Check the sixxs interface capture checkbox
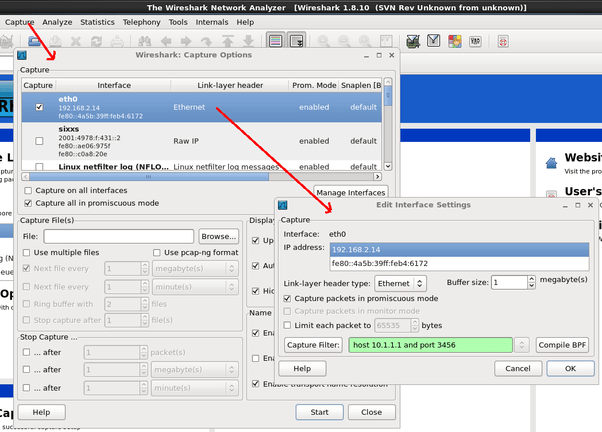 point(39,141)
